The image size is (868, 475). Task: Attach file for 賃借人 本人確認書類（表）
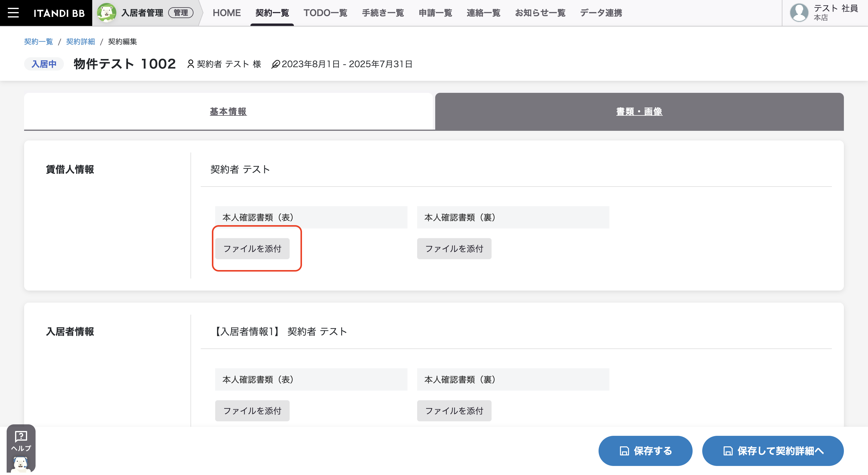point(252,249)
